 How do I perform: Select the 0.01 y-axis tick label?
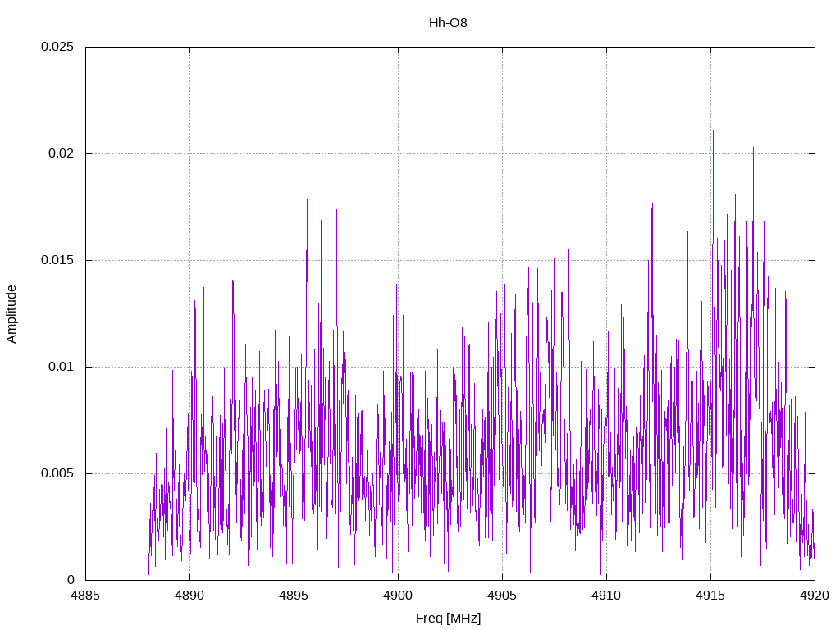point(61,367)
